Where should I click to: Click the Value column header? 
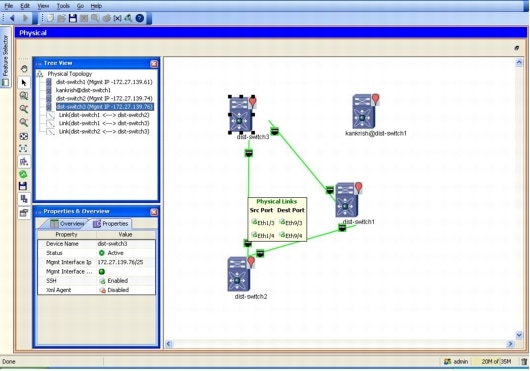pos(125,234)
